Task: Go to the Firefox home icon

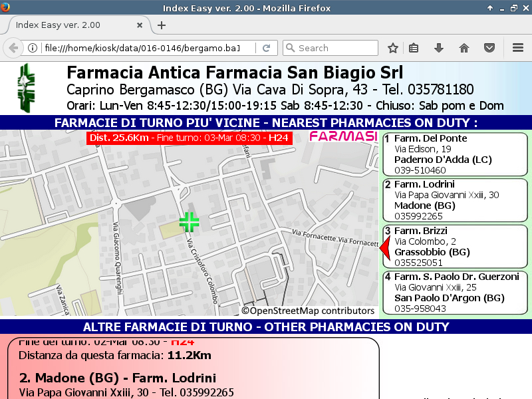Action: 464,48
